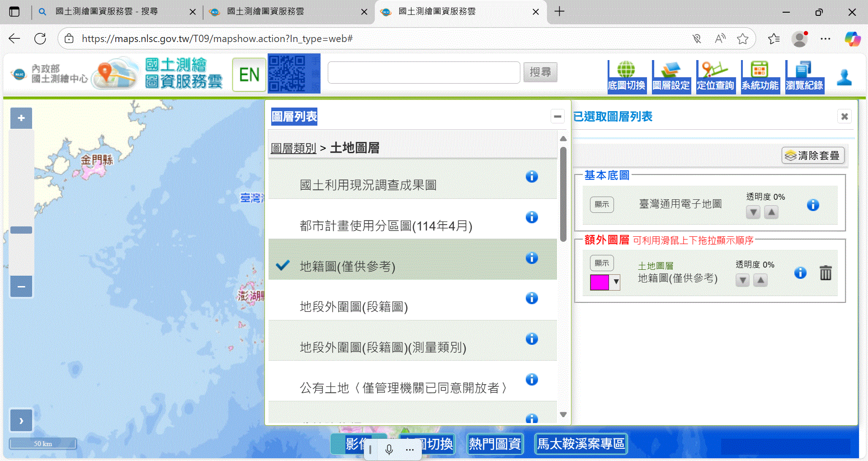Toggle 顯示 for 臺灣通用電子地圖 basemap
The height and width of the screenshot is (461, 868).
pos(602,204)
